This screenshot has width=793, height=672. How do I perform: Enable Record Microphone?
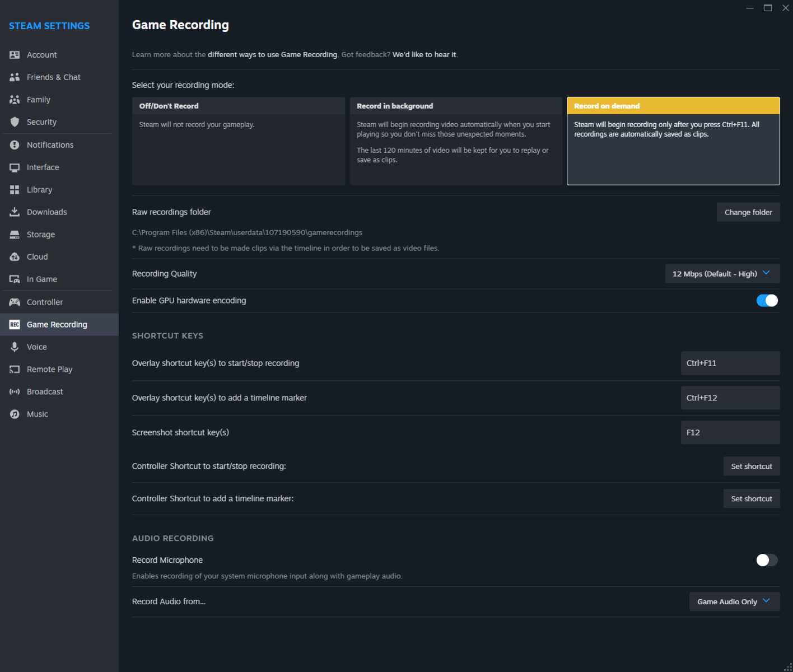tap(767, 560)
